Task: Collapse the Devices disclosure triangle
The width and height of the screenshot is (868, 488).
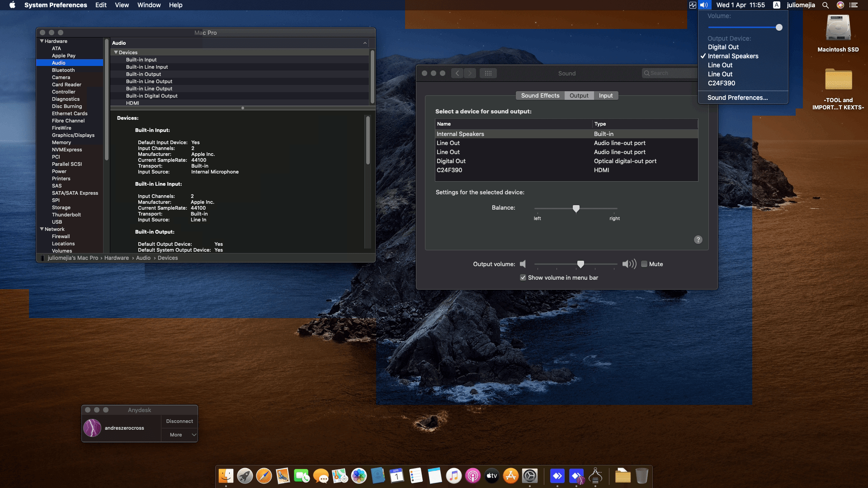Action: [117, 52]
